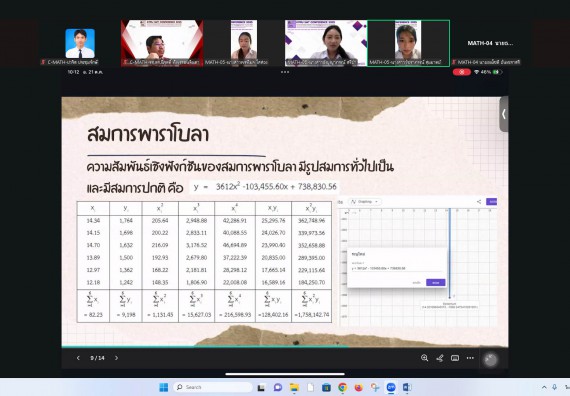Click the parabola equation text on the slide
The image size is (570, 396).
[x=265, y=187]
